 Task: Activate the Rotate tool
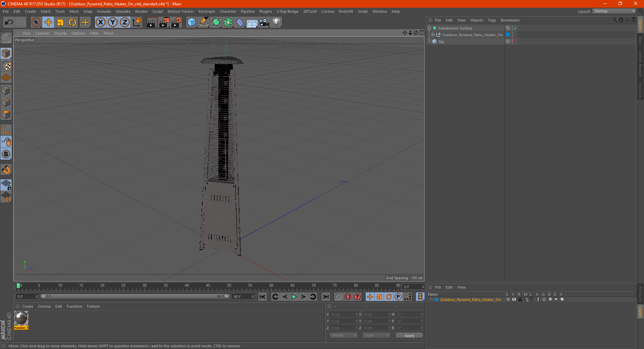(x=72, y=22)
